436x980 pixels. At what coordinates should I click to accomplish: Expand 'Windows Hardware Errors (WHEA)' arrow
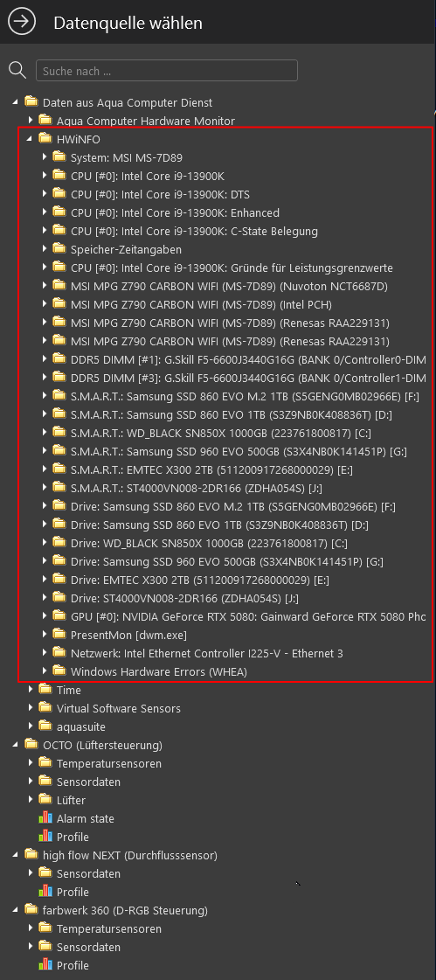tap(45, 672)
